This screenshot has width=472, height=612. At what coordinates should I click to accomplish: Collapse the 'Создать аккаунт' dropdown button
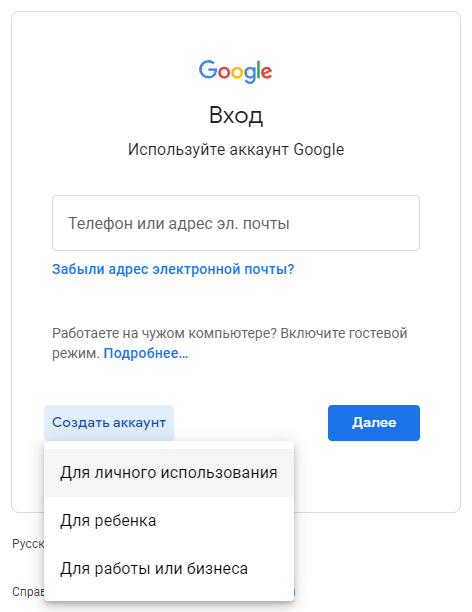coord(109,423)
